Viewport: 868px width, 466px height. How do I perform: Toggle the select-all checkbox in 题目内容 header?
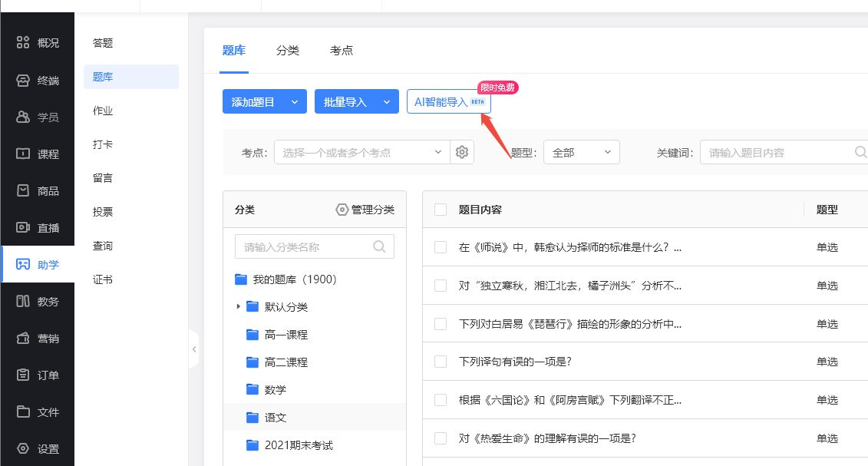441,210
